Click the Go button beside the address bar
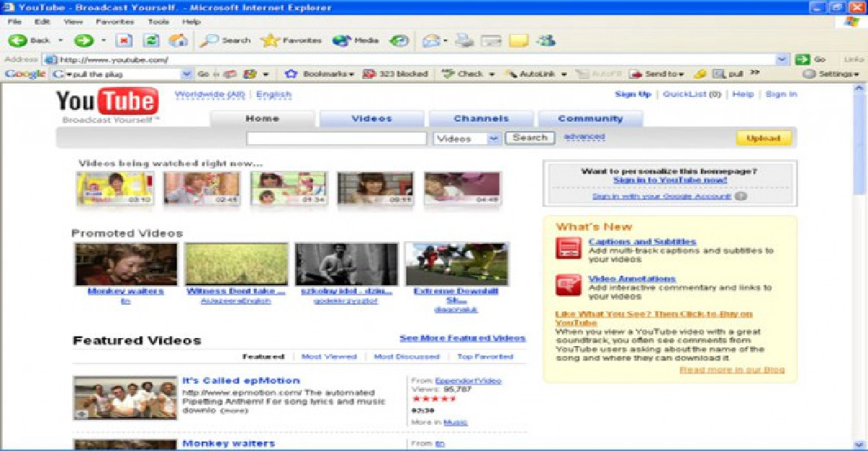Viewport: 868px width, 451px height. click(x=811, y=59)
